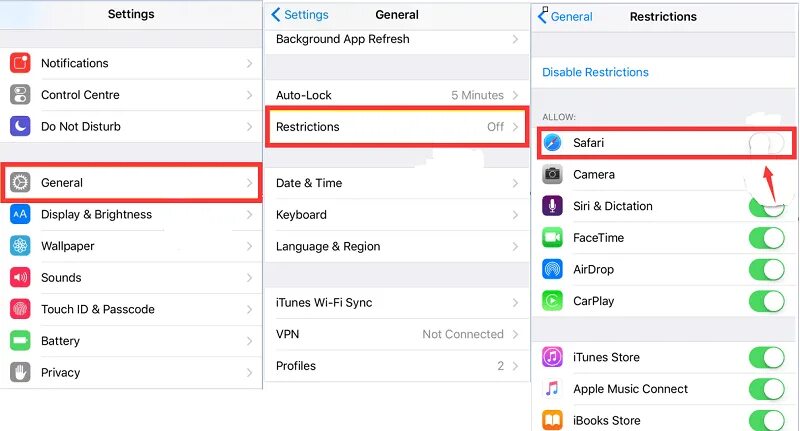Disable the AirDrop switch
This screenshot has width=800, height=431.
[766, 269]
